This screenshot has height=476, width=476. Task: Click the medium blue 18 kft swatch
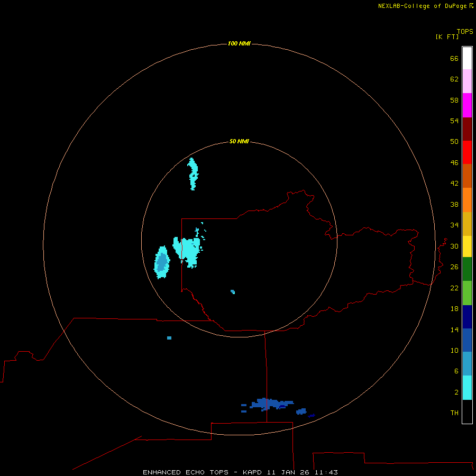pos(467,340)
